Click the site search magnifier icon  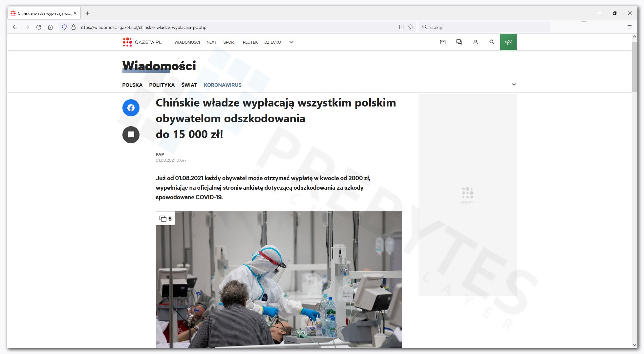492,42
